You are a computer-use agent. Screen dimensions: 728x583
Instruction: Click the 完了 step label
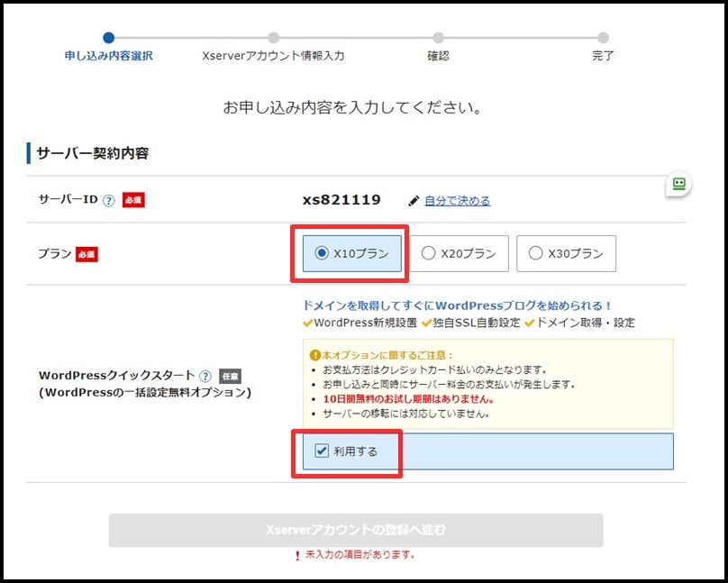tap(603, 56)
